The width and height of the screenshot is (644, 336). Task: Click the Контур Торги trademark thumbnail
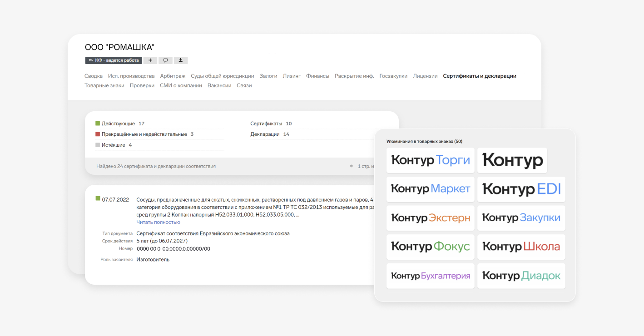click(x=431, y=160)
